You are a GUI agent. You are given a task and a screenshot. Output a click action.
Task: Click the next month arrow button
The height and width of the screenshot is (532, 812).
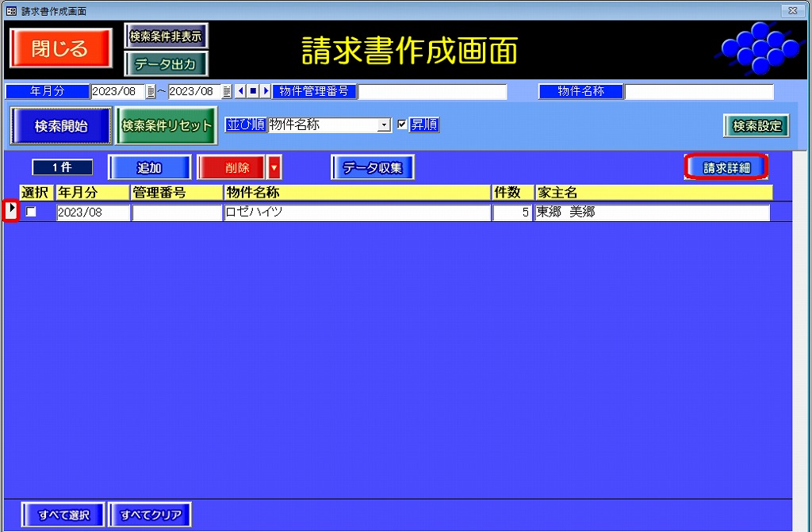(x=266, y=92)
